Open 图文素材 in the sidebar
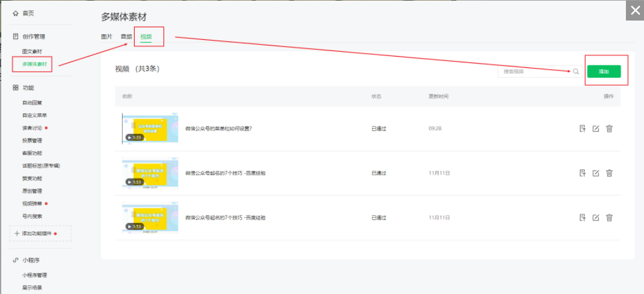The width and height of the screenshot is (644, 294). coord(32,51)
